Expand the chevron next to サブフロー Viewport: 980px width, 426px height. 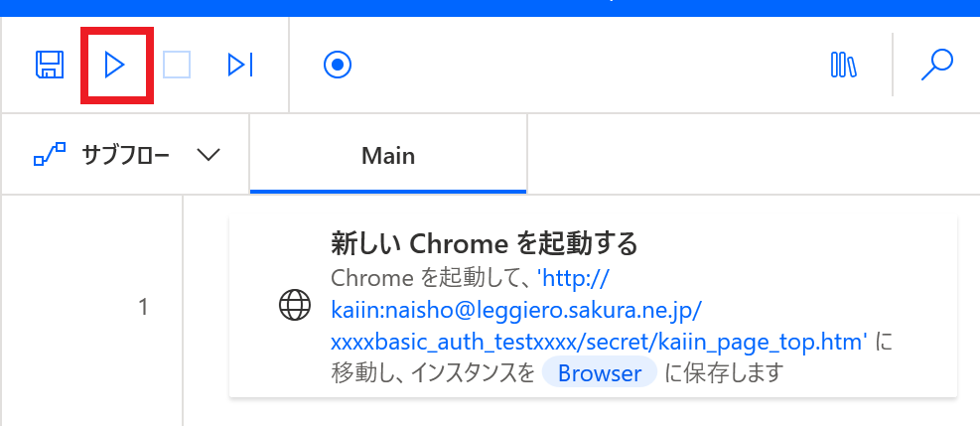(208, 155)
